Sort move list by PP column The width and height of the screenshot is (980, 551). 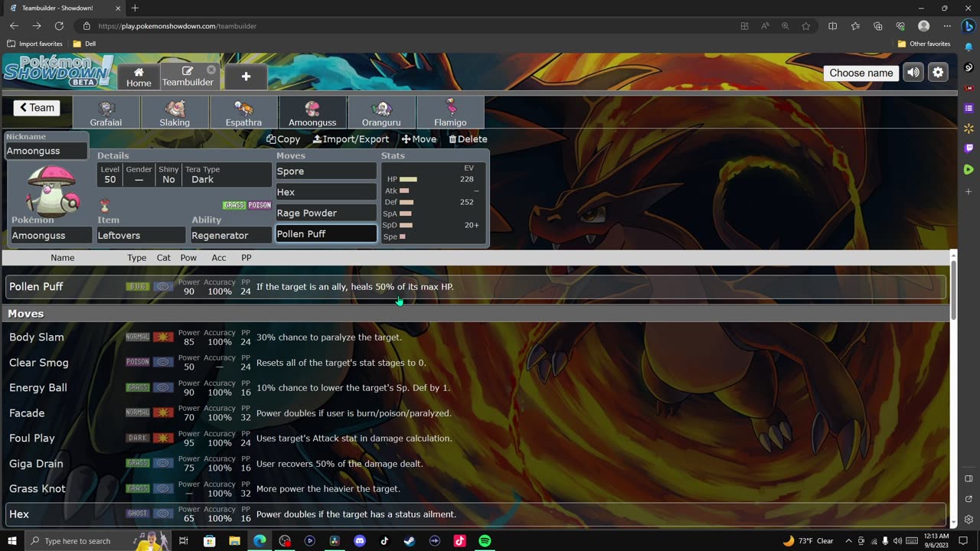click(247, 258)
